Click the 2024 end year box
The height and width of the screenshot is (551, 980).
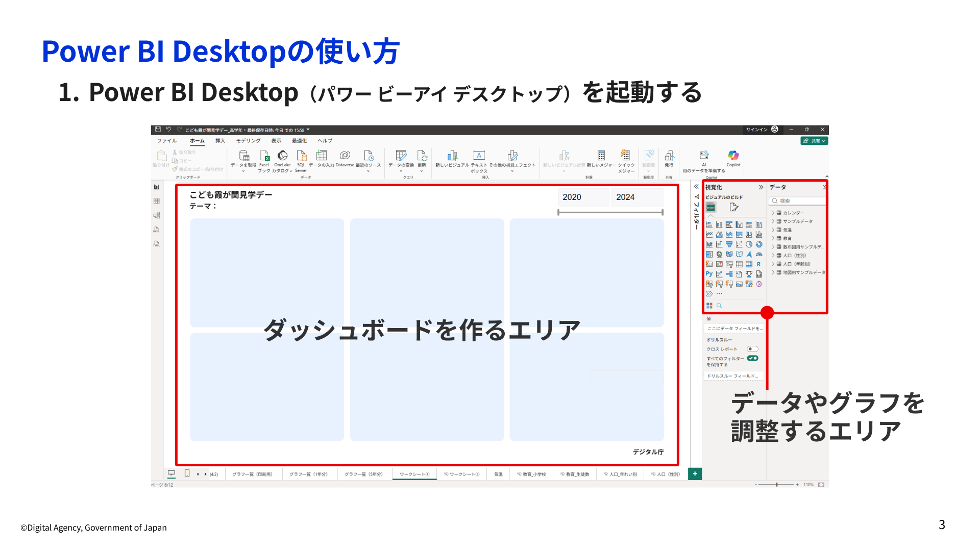pos(637,197)
